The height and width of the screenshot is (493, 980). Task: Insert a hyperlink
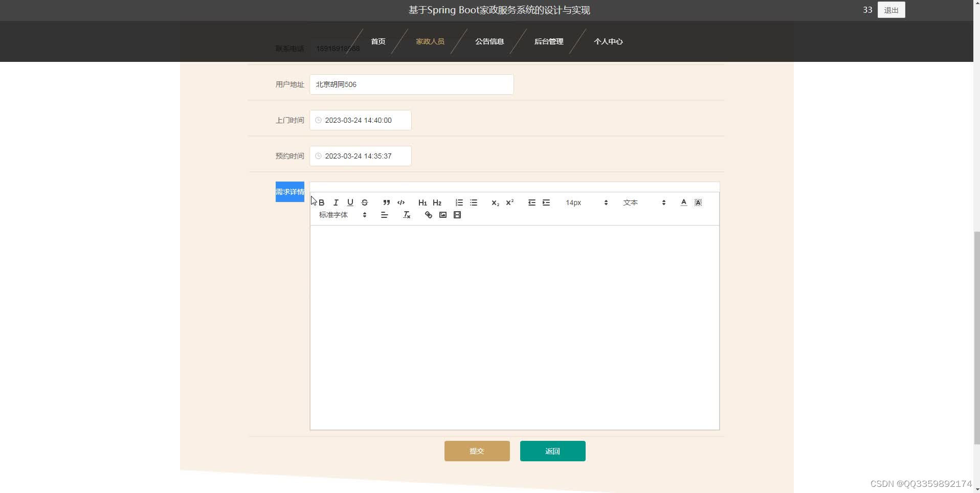(x=429, y=215)
